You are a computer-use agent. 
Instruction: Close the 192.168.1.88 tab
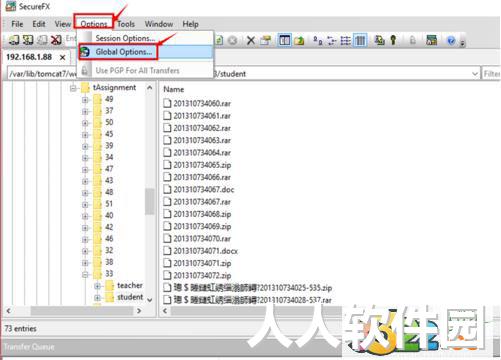[62, 57]
